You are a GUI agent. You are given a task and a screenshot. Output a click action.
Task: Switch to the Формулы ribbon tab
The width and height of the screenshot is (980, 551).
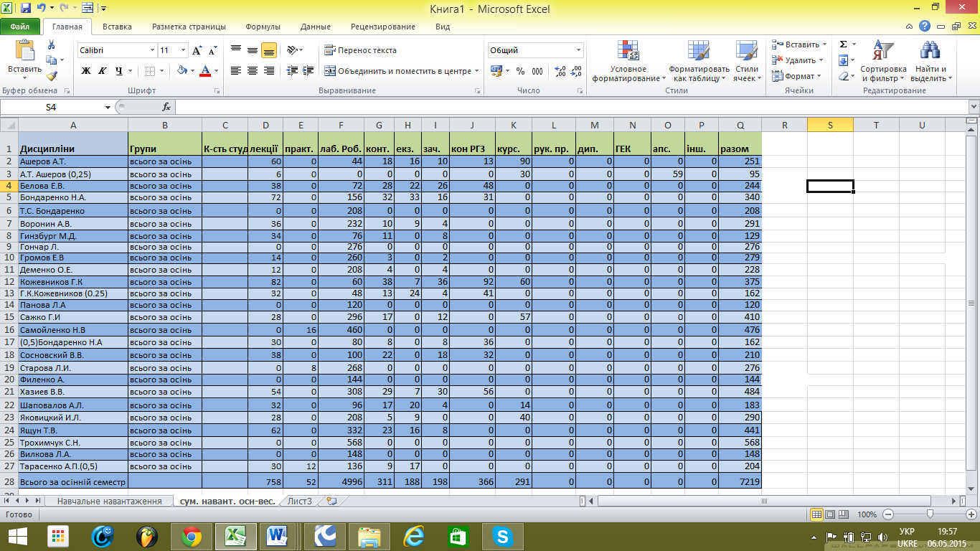263,27
